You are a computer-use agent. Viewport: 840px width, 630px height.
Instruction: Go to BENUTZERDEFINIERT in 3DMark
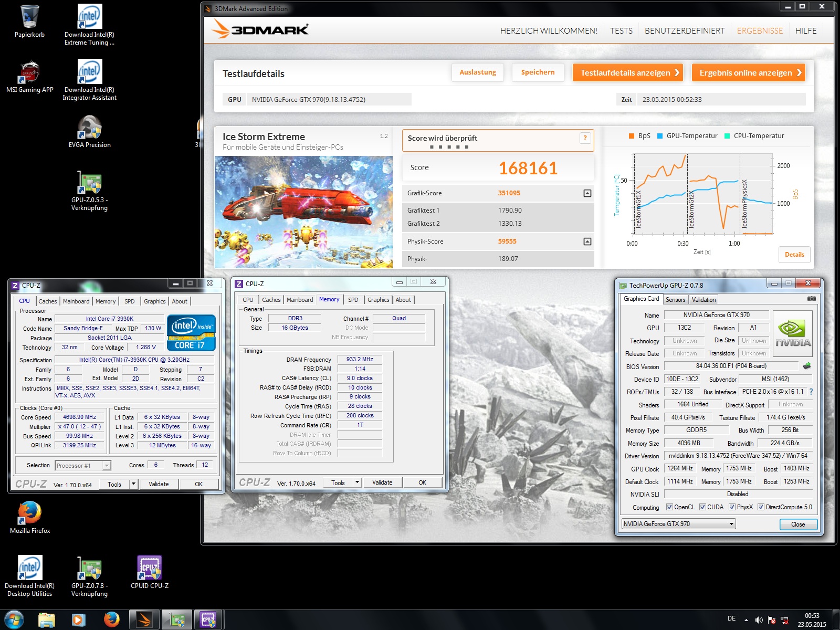tap(685, 31)
